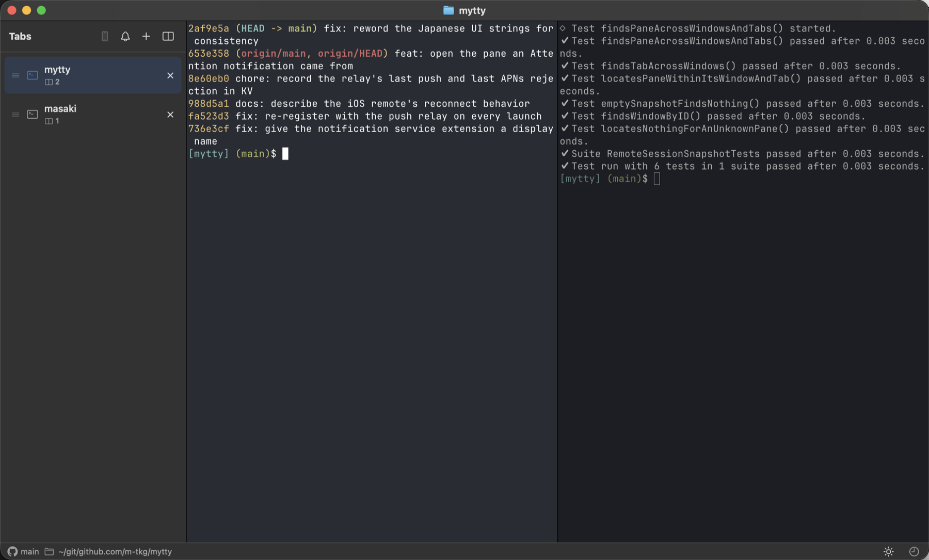Focus the left pane at its prompt cursor

pyautogui.click(x=285, y=154)
